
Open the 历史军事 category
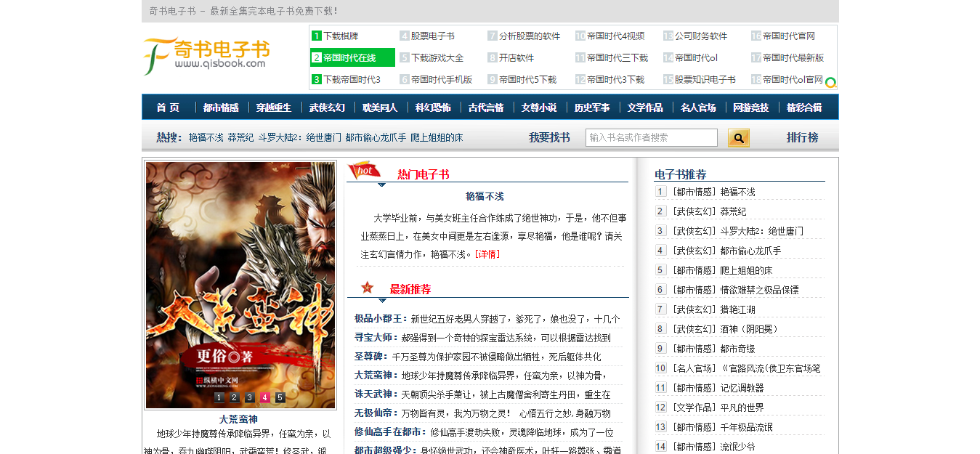coord(592,108)
